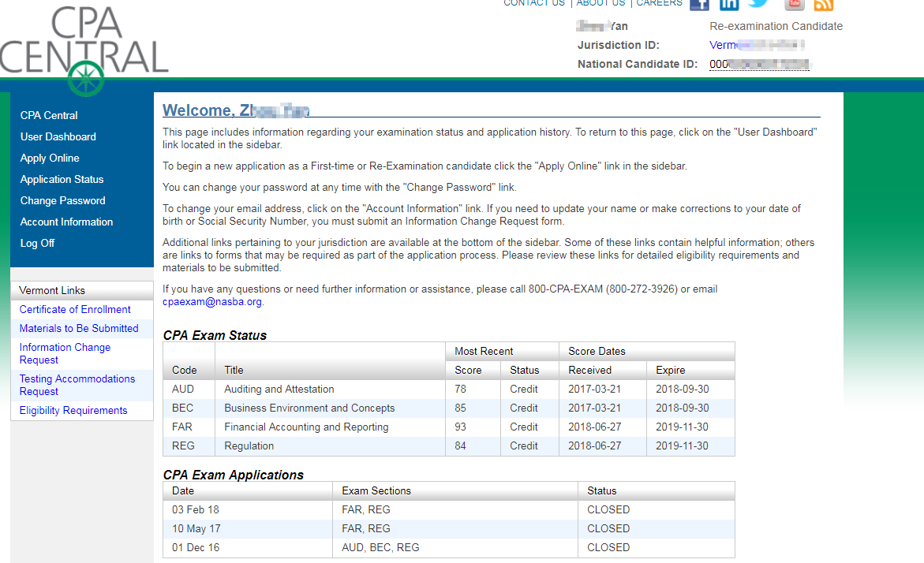
Task: Open the Careers top link
Action: 659,3
